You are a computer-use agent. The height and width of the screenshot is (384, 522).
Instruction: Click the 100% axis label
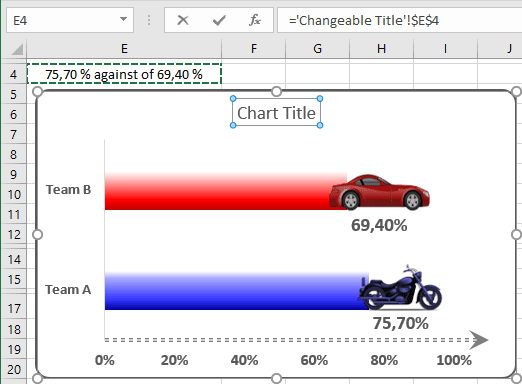[x=454, y=360]
